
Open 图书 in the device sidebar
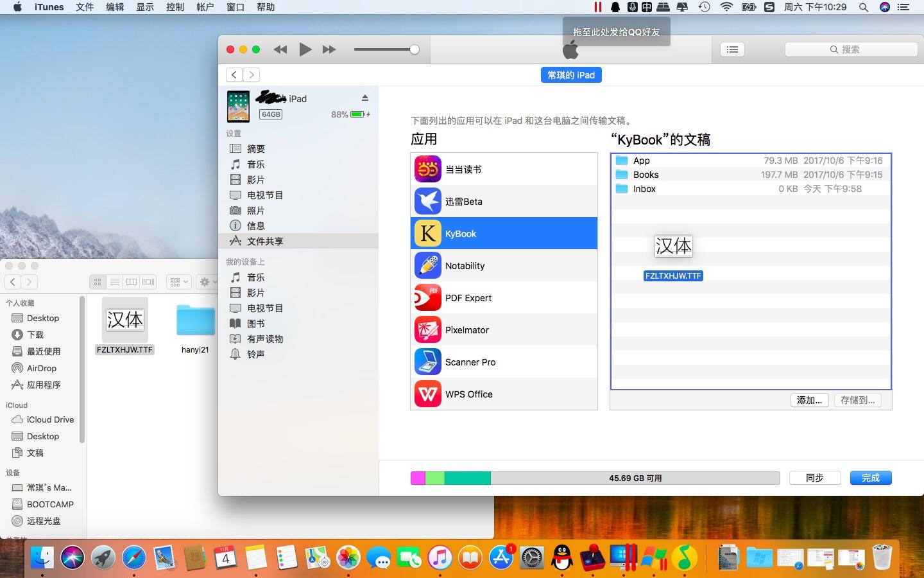pos(255,323)
